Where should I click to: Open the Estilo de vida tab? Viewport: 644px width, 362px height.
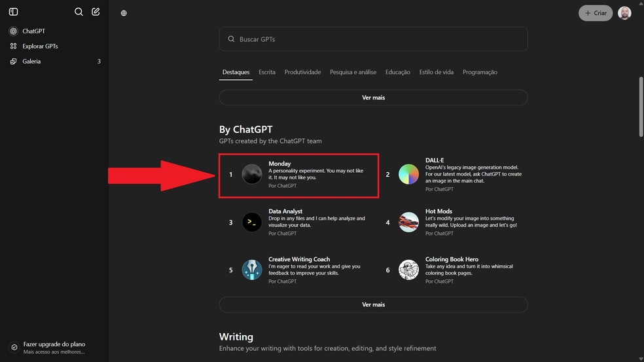click(436, 72)
